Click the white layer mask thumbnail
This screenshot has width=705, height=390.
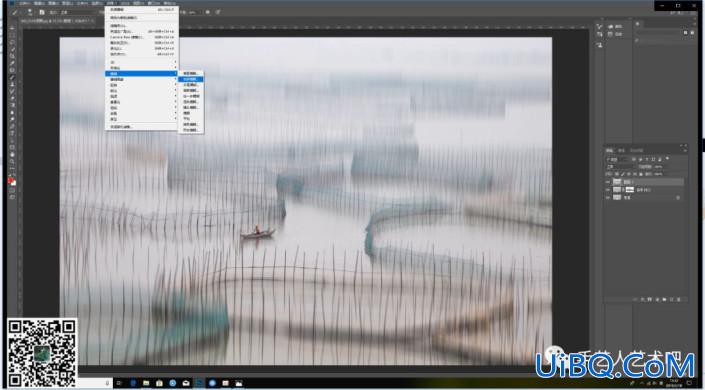click(x=630, y=190)
